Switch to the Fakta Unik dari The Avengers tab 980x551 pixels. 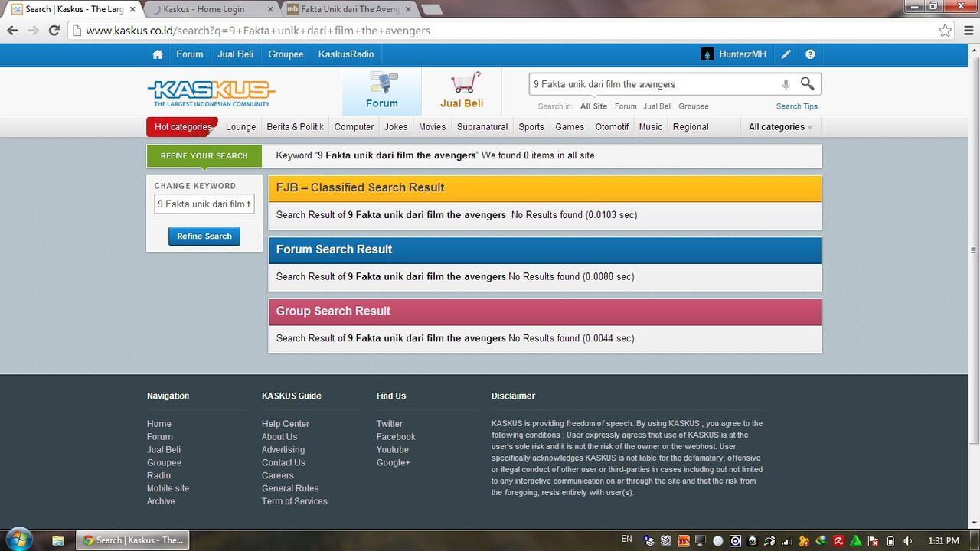pos(348,10)
